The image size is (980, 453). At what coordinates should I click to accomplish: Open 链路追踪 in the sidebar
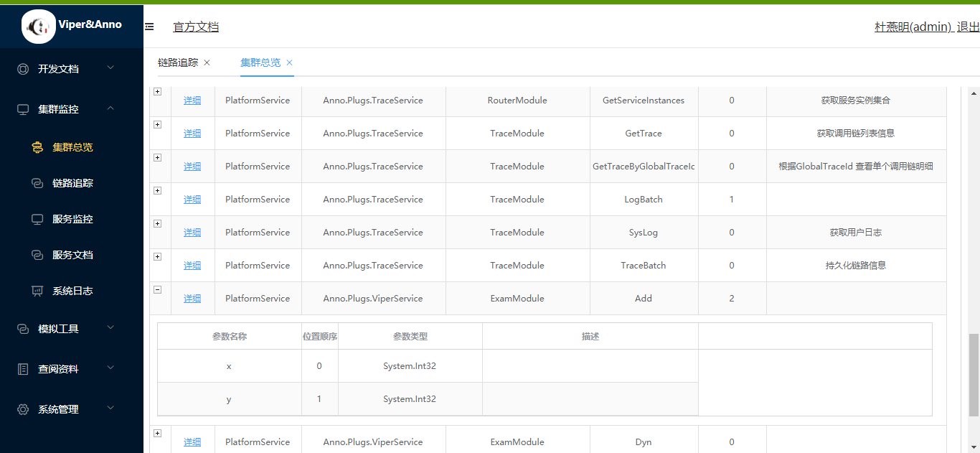(72, 183)
